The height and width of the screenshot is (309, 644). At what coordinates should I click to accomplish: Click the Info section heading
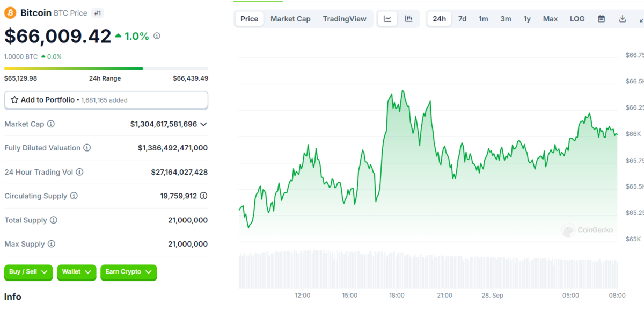(x=13, y=297)
